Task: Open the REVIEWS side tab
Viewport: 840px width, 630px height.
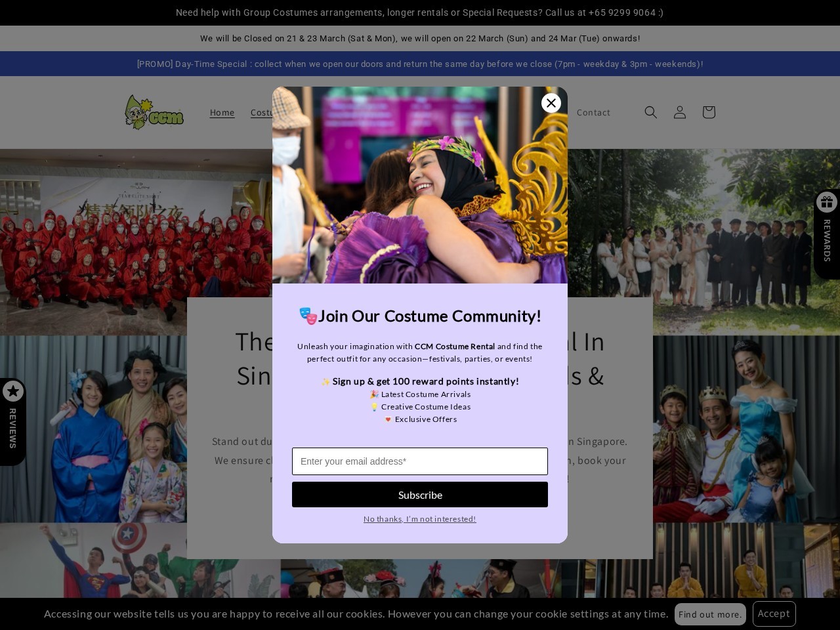Action: (13, 428)
